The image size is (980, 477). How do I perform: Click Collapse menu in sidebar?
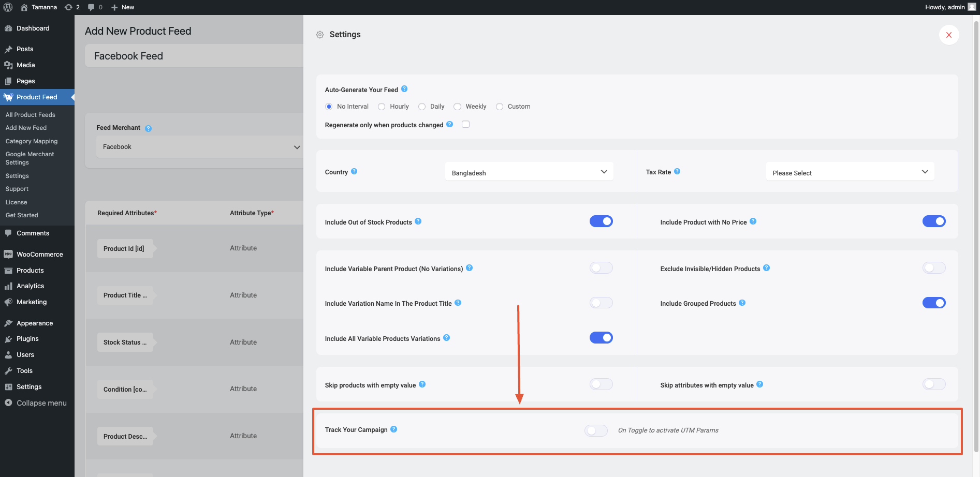click(35, 403)
